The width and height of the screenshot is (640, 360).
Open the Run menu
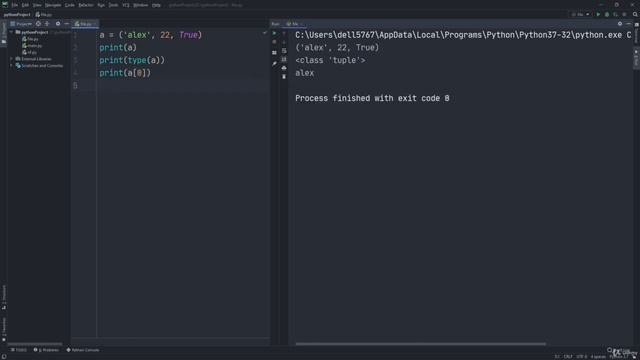[101, 5]
